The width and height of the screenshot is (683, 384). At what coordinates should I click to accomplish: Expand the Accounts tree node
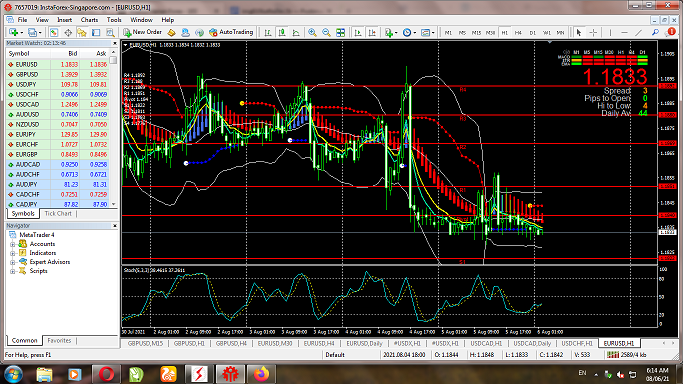point(13,244)
